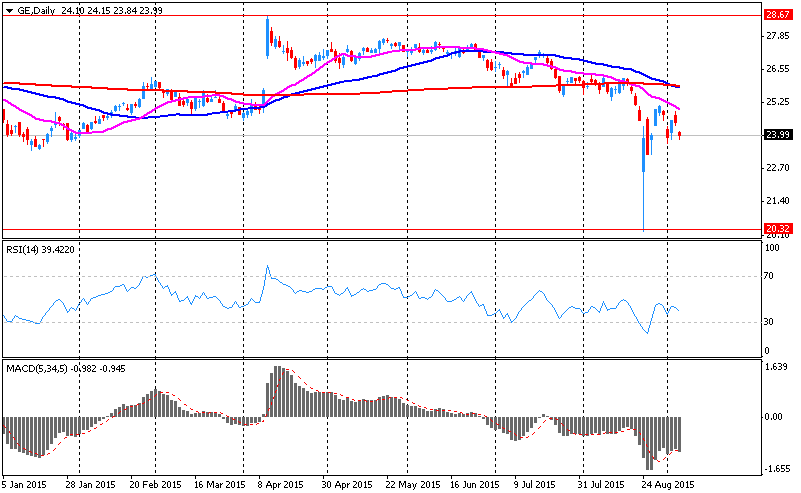Select the MACD 0.00 scale label
Viewport: 801px width, 493px height.
click(x=774, y=417)
